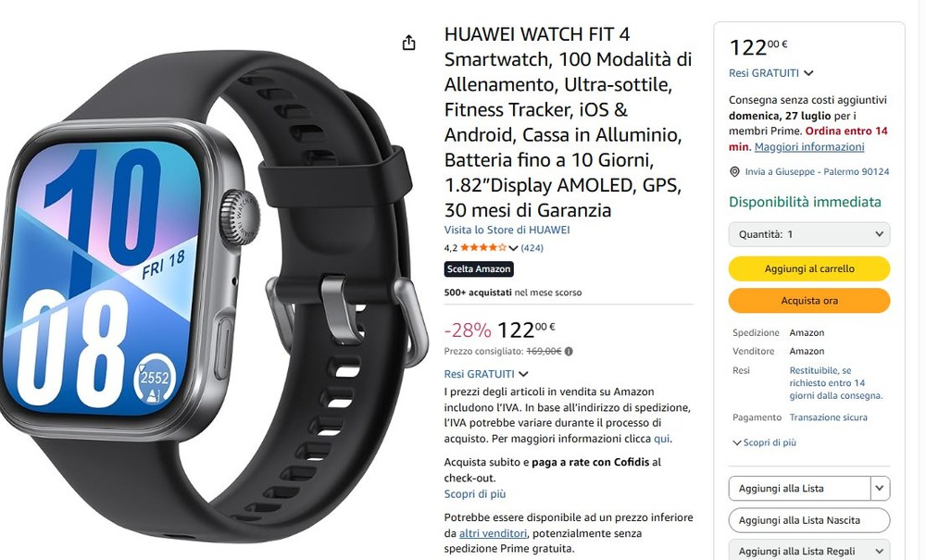
Task: Open the Quantità dropdown
Action: (809, 234)
